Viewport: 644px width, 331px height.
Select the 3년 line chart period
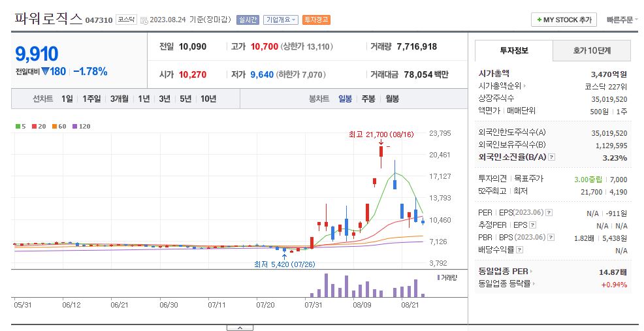(x=165, y=99)
